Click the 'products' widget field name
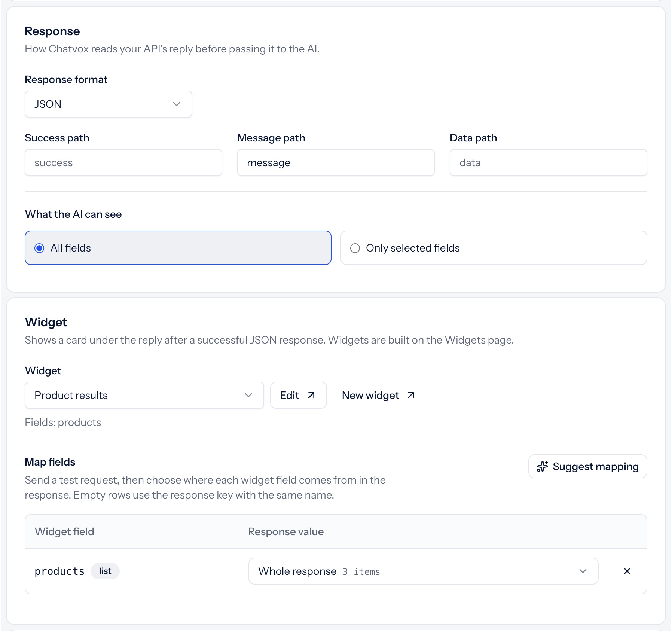 pyautogui.click(x=59, y=571)
